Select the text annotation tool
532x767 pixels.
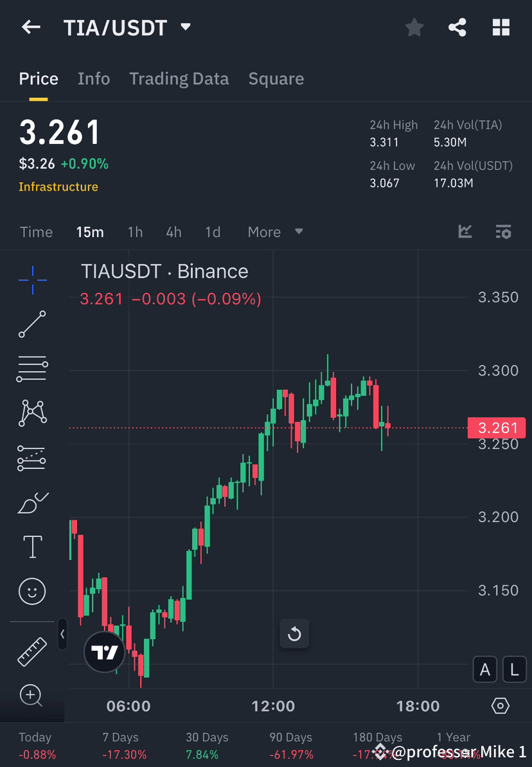point(32,547)
